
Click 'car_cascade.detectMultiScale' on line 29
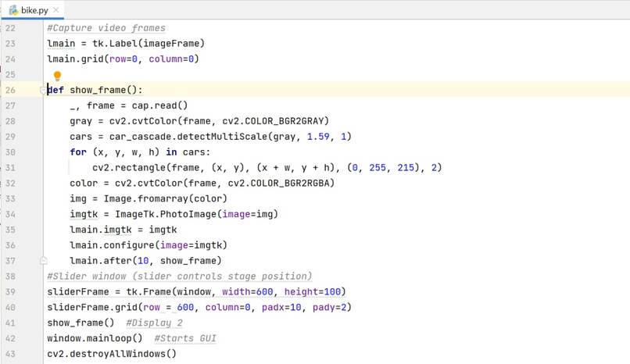tap(188, 137)
